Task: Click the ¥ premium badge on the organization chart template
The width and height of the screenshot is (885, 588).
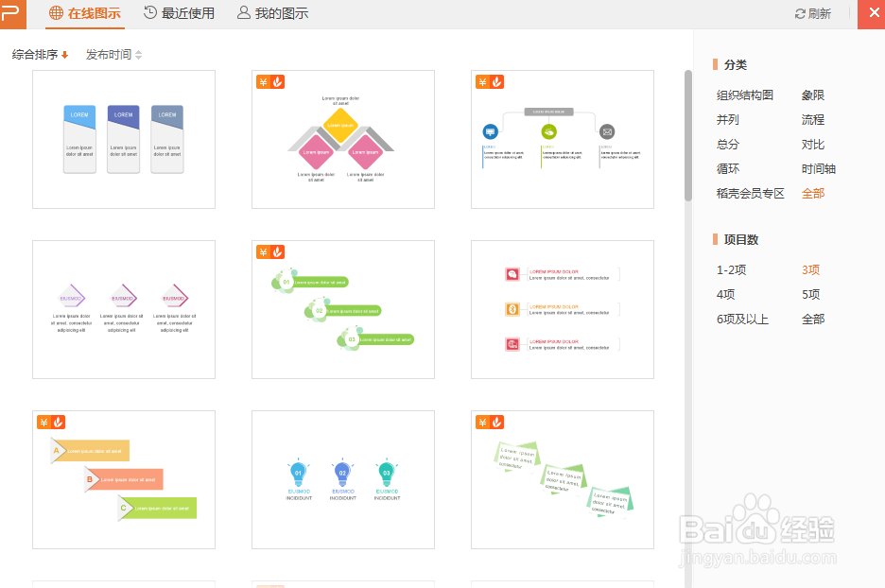Action: [x=483, y=82]
